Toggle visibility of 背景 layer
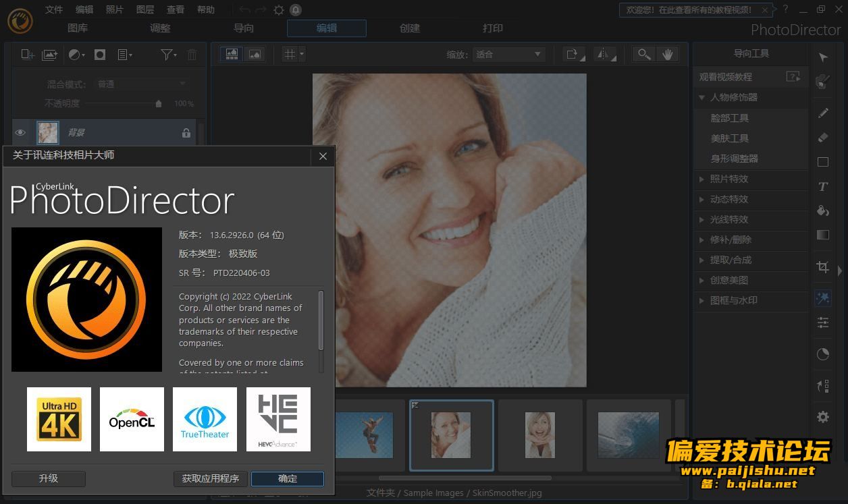 (20, 132)
